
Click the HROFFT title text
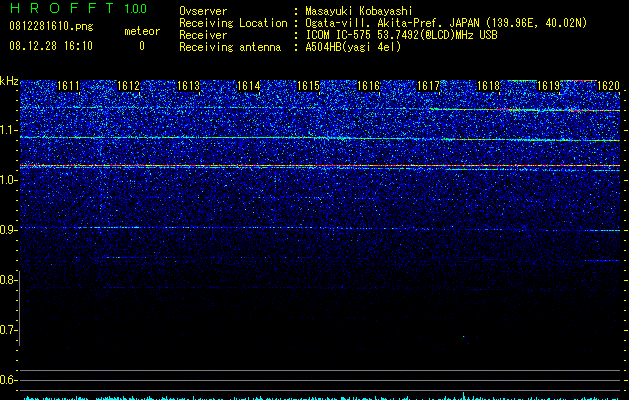(x=62, y=8)
